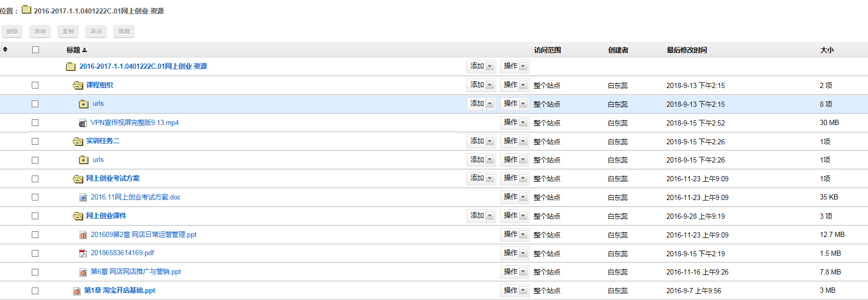Click the root folder icon in the location breadcrumb
This screenshot has width=868, height=300.
click(x=27, y=10)
